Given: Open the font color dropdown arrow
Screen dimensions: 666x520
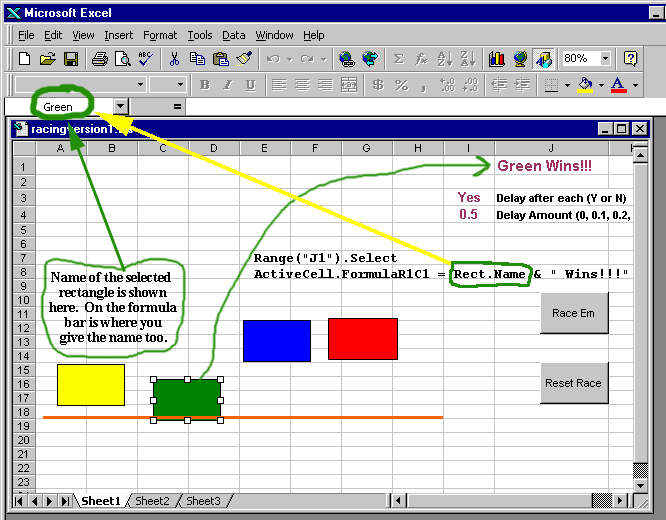Looking at the screenshot, I should (635, 85).
